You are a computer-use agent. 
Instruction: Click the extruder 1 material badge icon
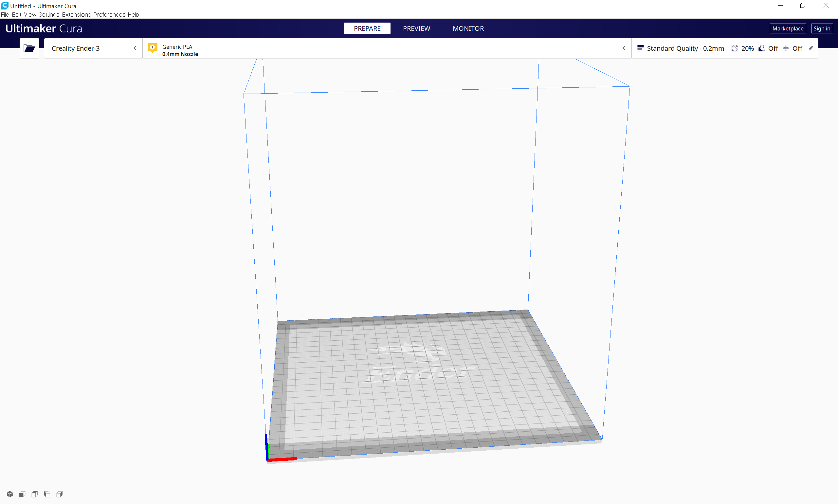pos(152,48)
